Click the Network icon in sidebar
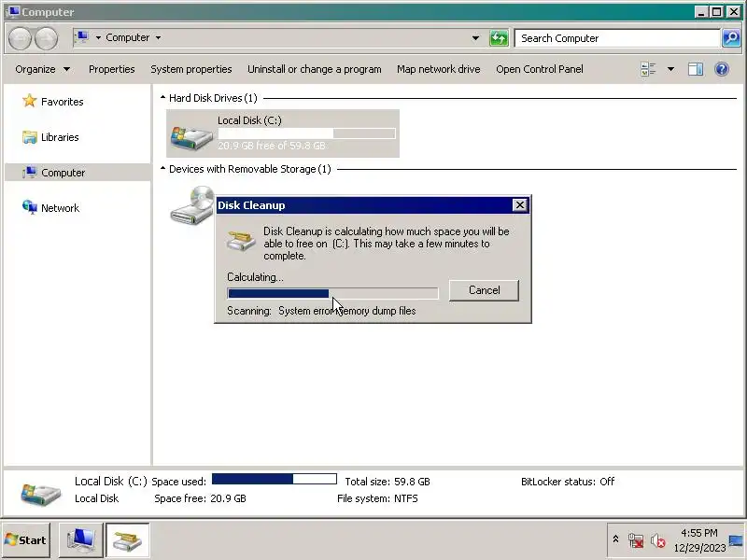The height and width of the screenshot is (560, 747). 30,207
